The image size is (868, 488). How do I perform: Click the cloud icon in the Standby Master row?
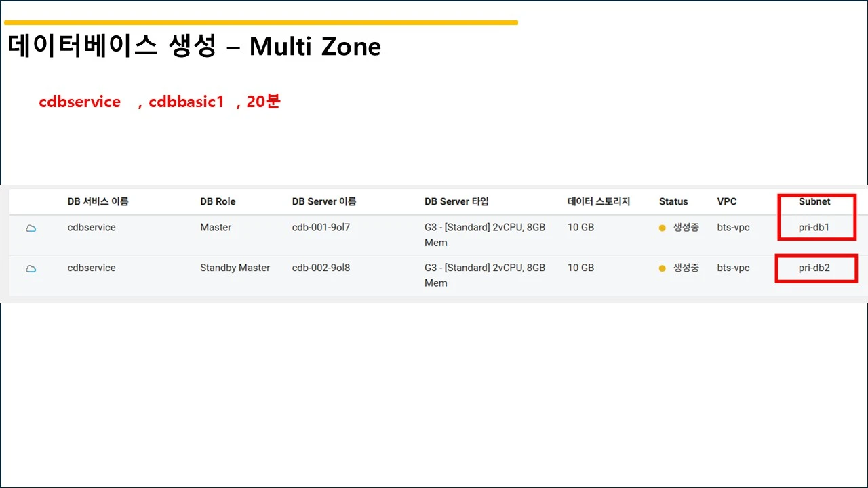[31, 269]
